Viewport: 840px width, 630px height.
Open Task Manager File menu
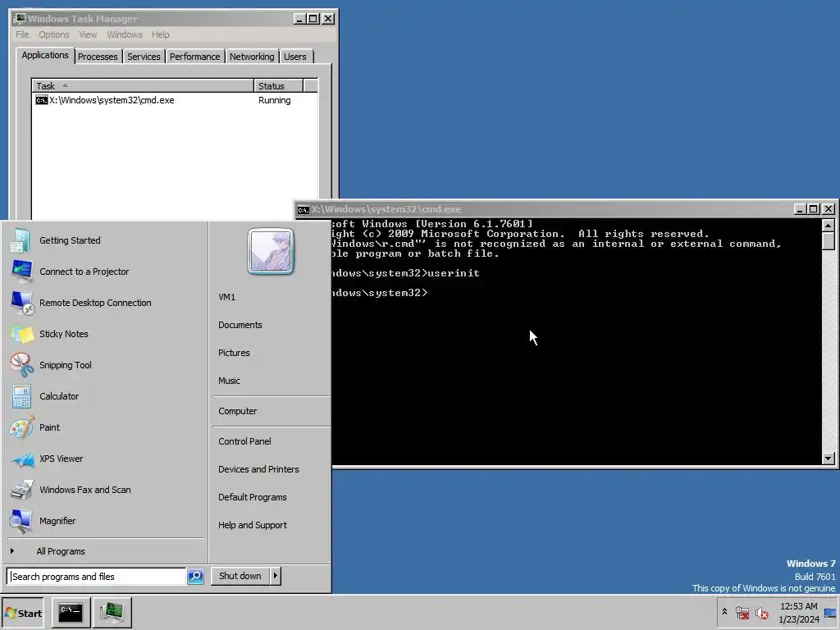coord(22,34)
